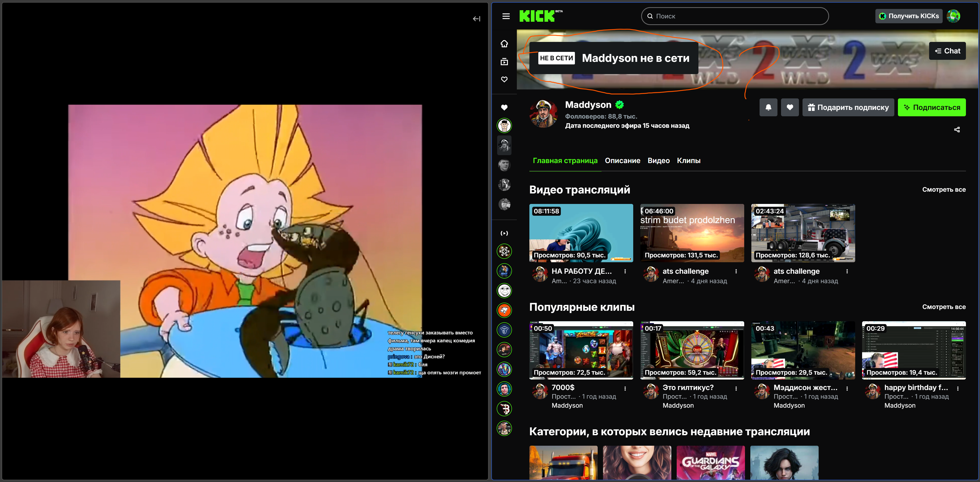This screenshot has height=482, width=980.
Task: Open the Browse icon in sidebar
Action: 504,62
